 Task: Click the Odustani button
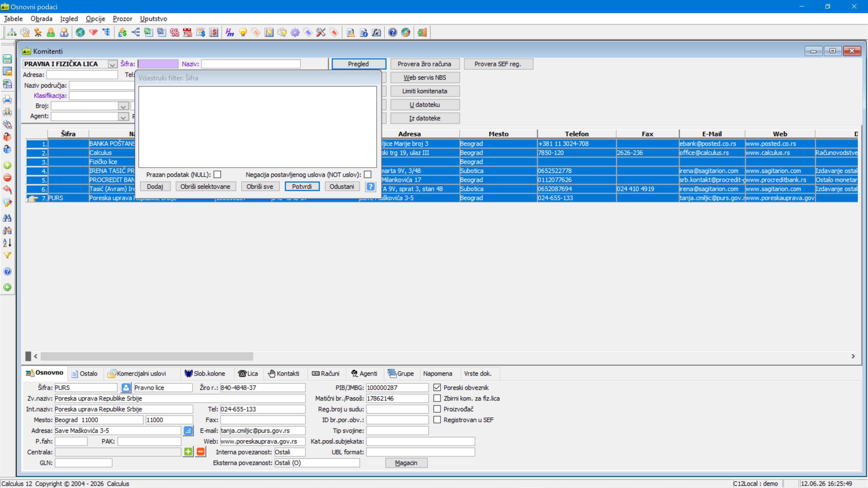342,187
